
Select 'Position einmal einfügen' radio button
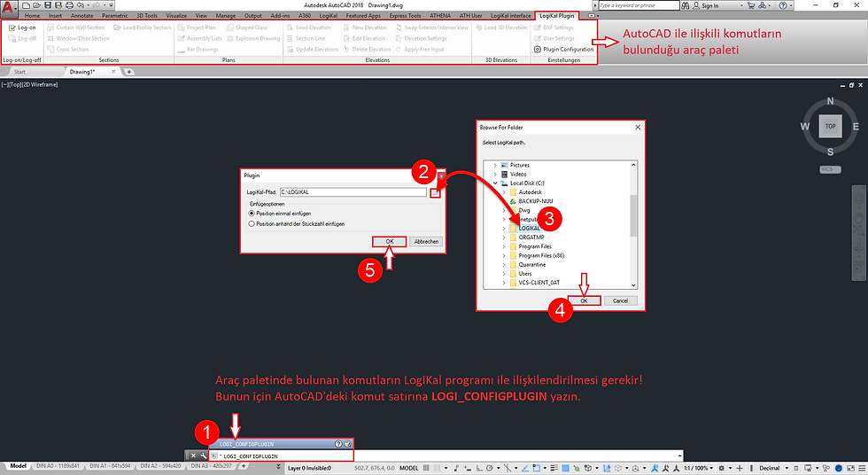coord(252,214)
